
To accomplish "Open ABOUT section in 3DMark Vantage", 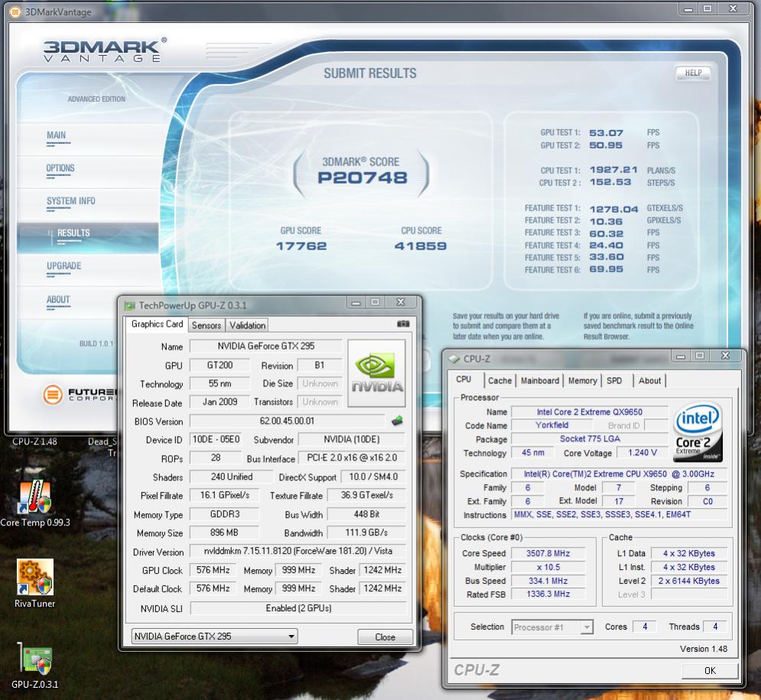I will pos(58,300).
